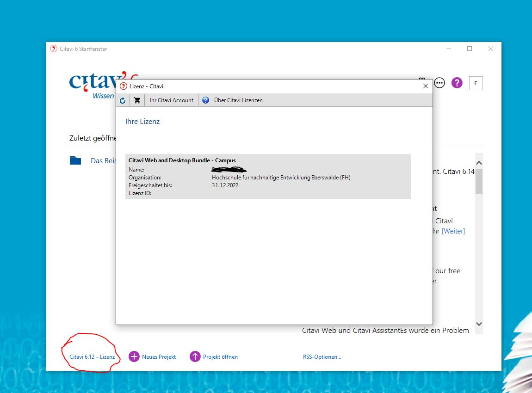This screenshot has height=393, width=532.
Task: Create a project with Neues Projekt
Action: coord(152,357)
